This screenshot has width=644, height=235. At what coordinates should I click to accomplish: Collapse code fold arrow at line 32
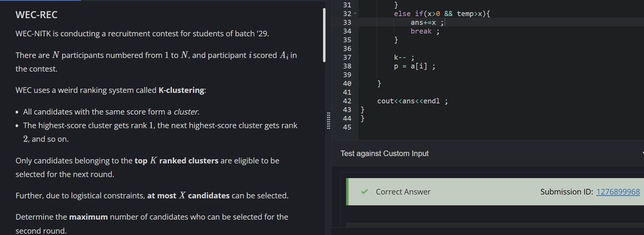click(355, 14)
